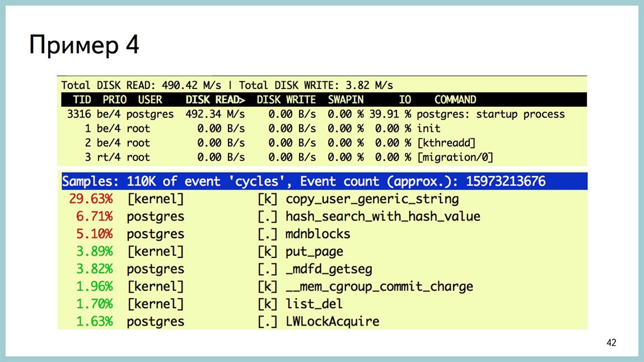
Task: Click the 1.70% percentage
Action: pos(94,304)
